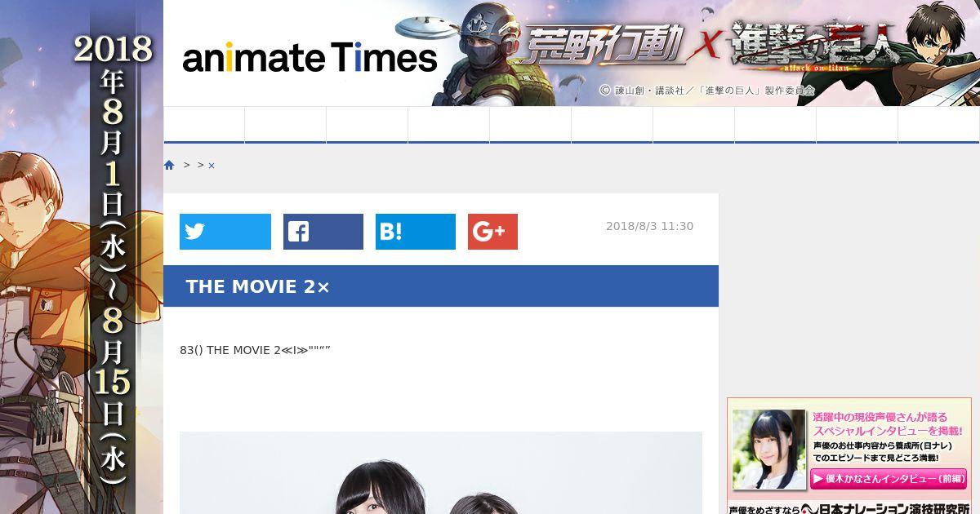Click the animate Times logo
The height and width of the screenshot is (514, 980).
(310, 58)
